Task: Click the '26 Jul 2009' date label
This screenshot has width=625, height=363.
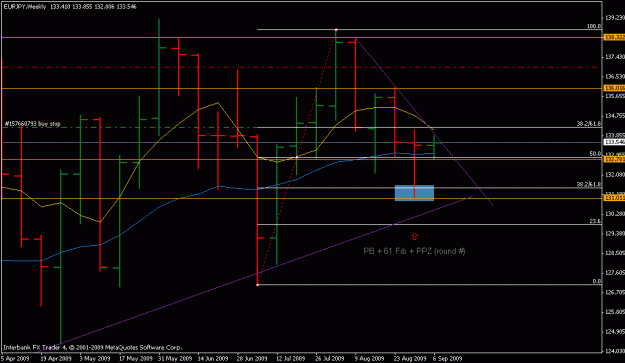Action: click(x=330, y=358)
